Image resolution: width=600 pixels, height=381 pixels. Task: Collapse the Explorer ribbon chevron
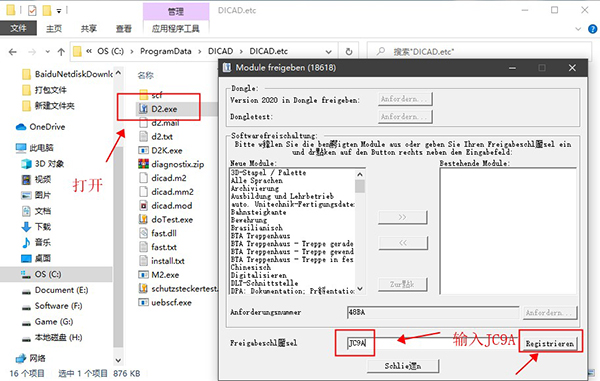(x=578, y=29)
